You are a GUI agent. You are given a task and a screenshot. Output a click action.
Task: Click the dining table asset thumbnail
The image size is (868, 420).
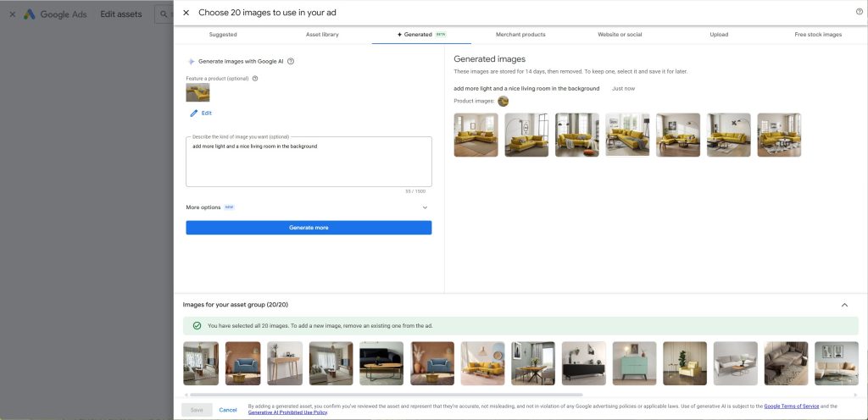(533, 363)
